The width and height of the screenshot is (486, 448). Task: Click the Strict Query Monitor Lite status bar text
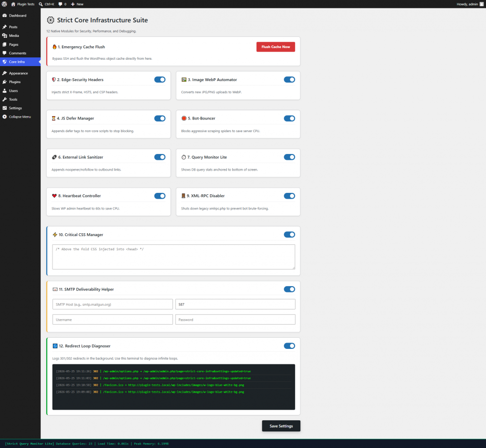click(x=87, y=444)
